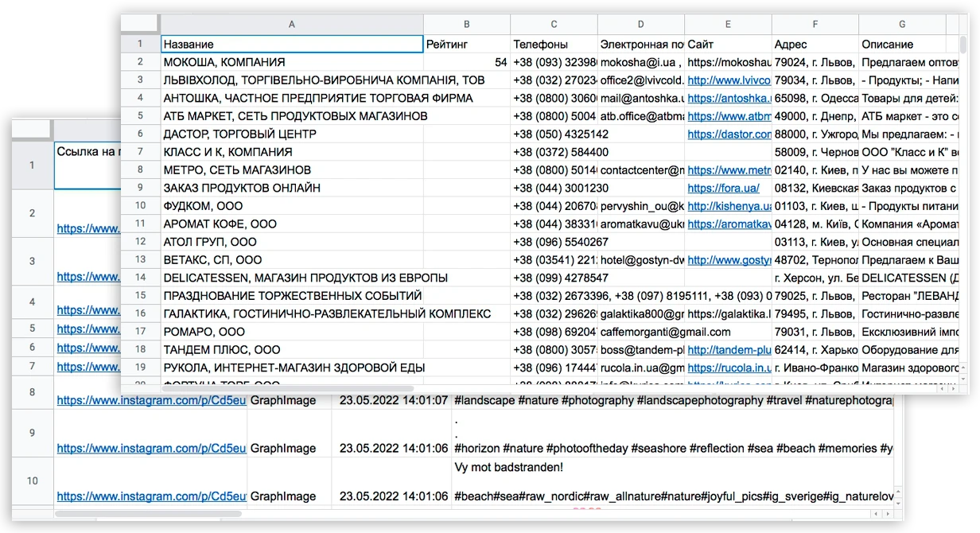
Task: Select cell 'РУКОЛА, ИНТЕРНЕТ-МАГАЗИН ЗДОРОВОЙ ЕДЫ'
Action: click(x=291, y=368)
